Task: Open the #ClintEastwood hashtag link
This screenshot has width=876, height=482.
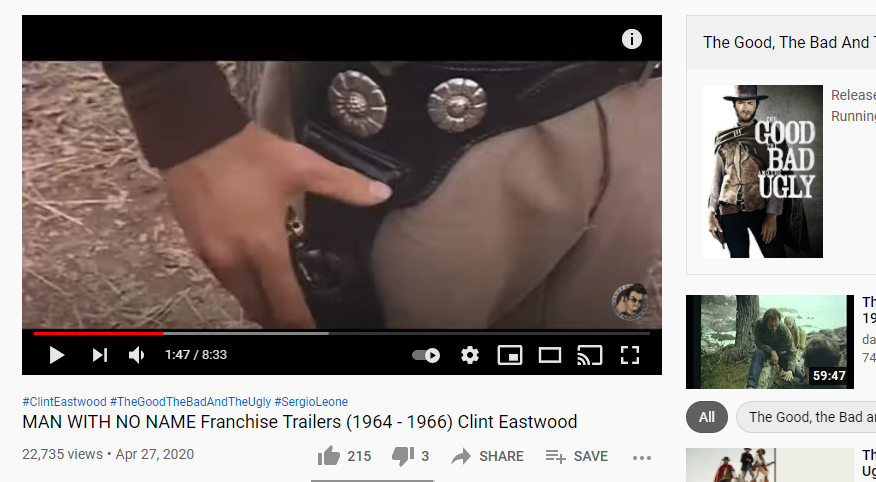Action: tap(64, 402)
